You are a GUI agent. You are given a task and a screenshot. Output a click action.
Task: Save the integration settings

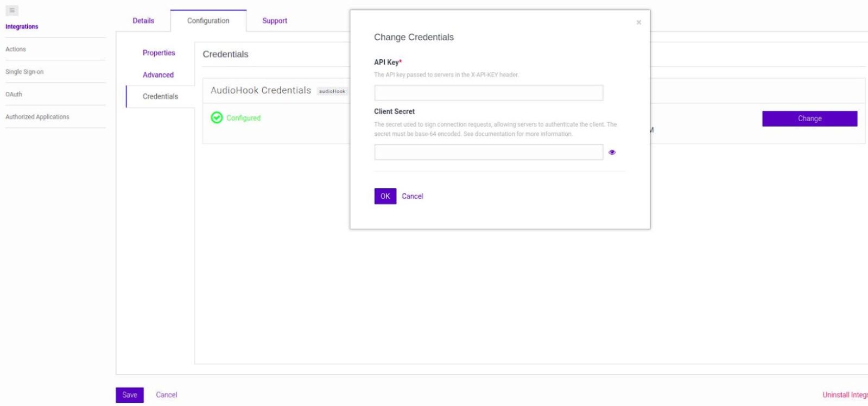coord(129,395)
